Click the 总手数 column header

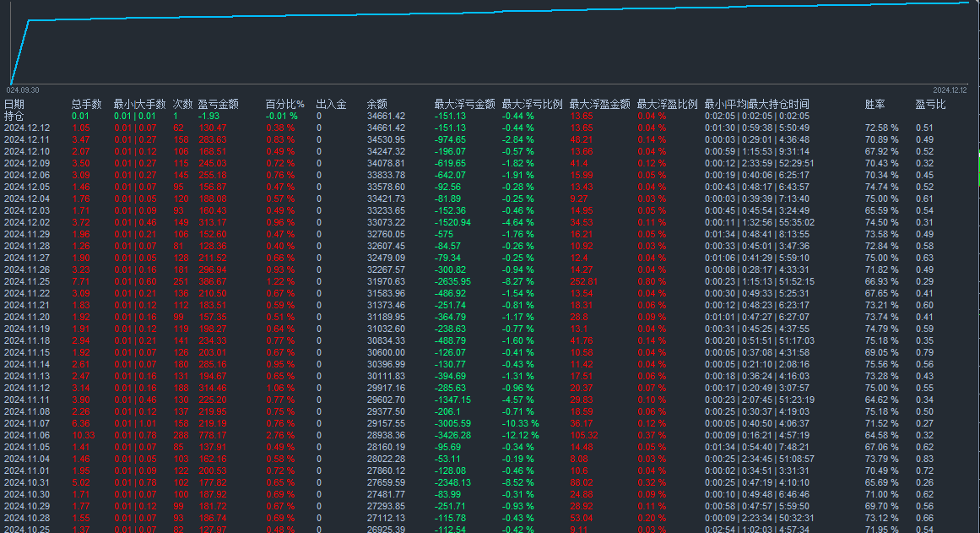pos(86,104)
